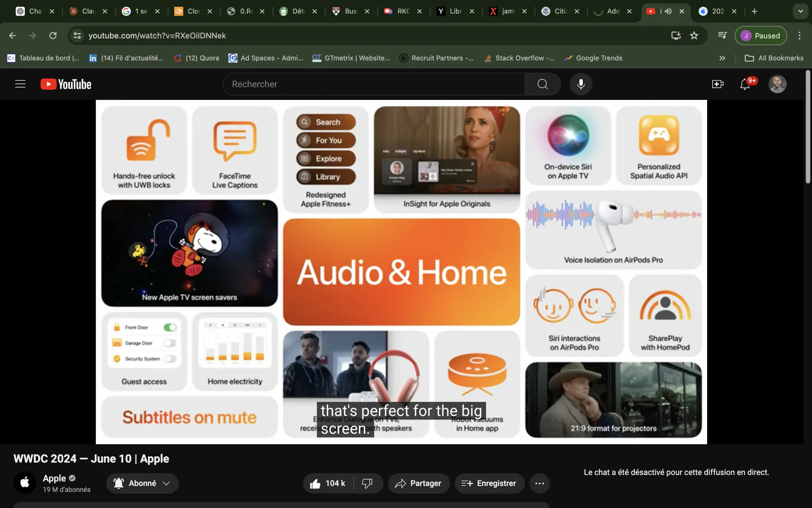
Task: Click the search magnifier button
Action: (x=543, y=84)
